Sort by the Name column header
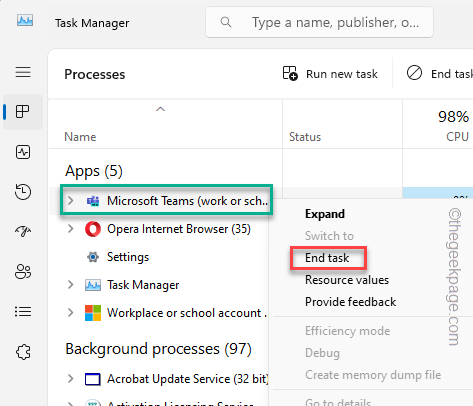 [x=80, y=137]
